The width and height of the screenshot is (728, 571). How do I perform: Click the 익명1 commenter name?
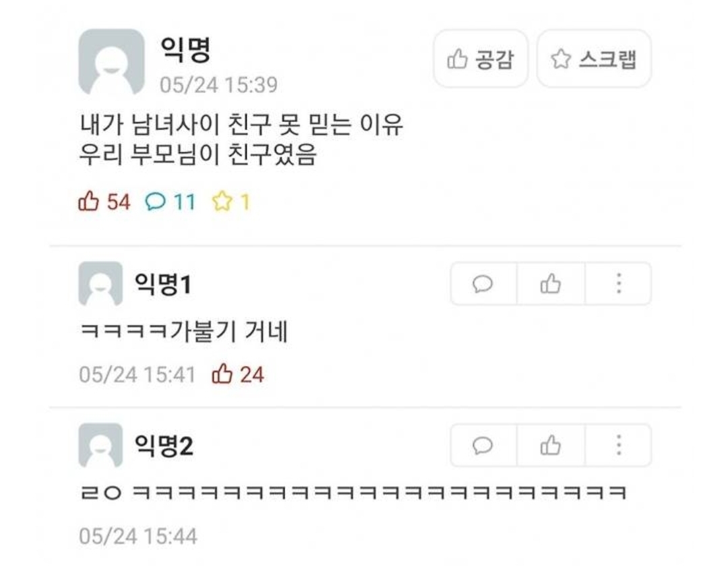(x=163, y=284)
